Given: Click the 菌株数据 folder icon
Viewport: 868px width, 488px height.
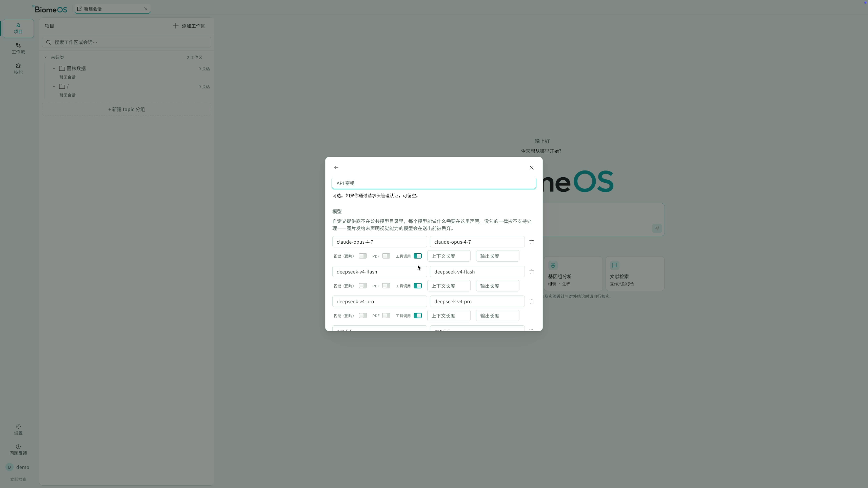Looking at the screenshot, I should point(62,68).
